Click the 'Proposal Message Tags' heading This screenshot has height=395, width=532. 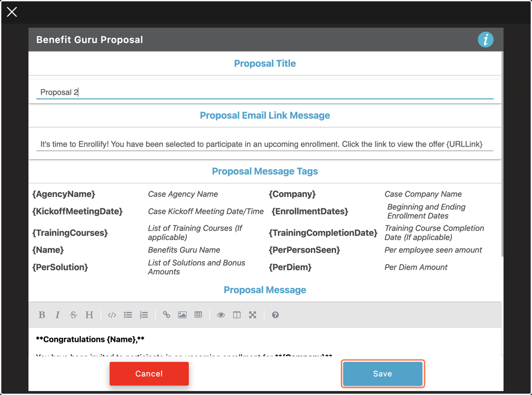[265, 171]
